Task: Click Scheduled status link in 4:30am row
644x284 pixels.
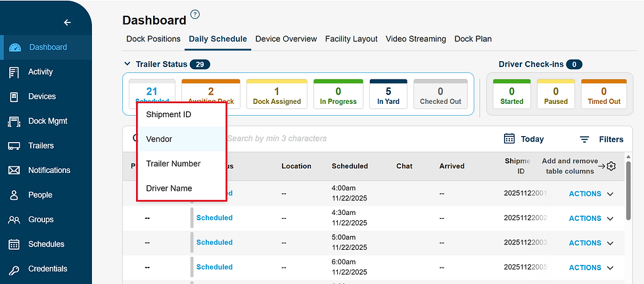Action: coord(214,218)
